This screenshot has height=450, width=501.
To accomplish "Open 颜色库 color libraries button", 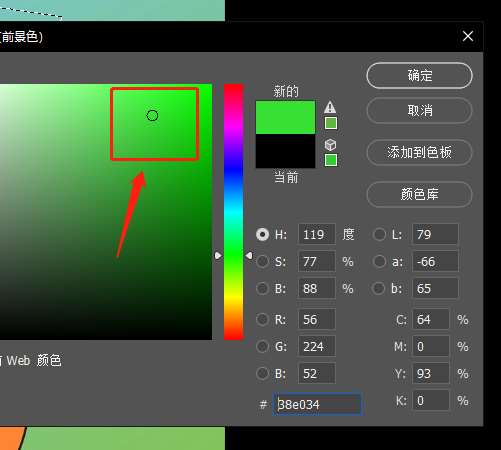I will coord(419,194).
